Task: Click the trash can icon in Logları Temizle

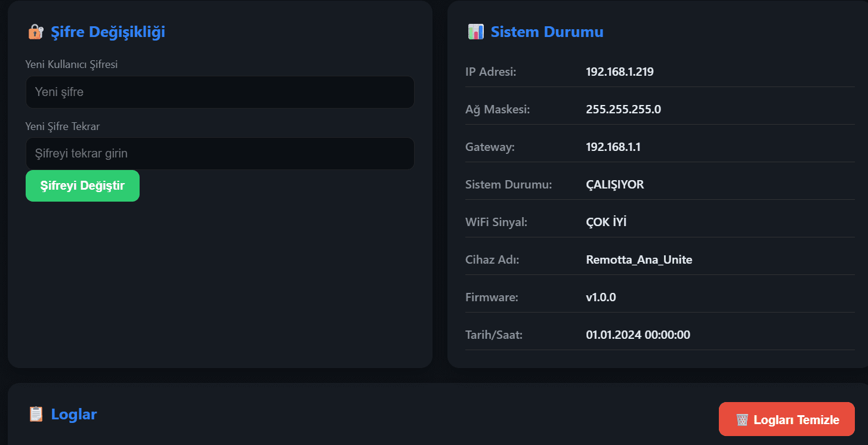Action: coord(742,420)
